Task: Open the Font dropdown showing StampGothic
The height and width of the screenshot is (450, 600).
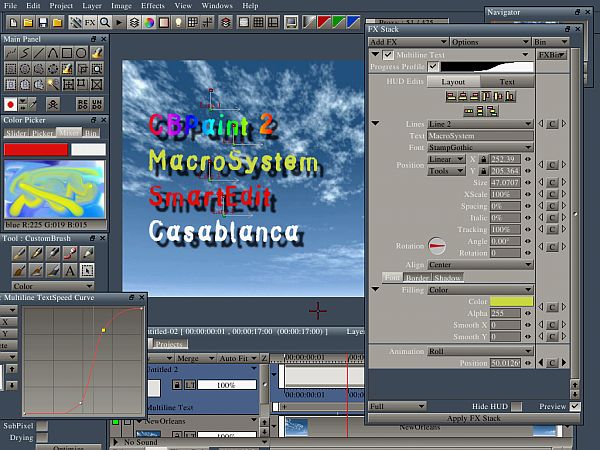Action: [480, 147]
